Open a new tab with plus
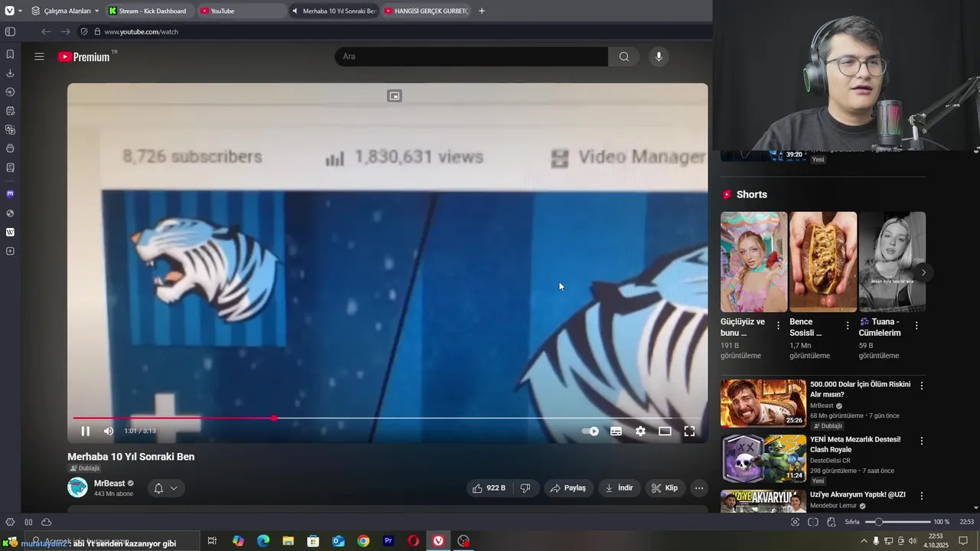 coord(482,11)
